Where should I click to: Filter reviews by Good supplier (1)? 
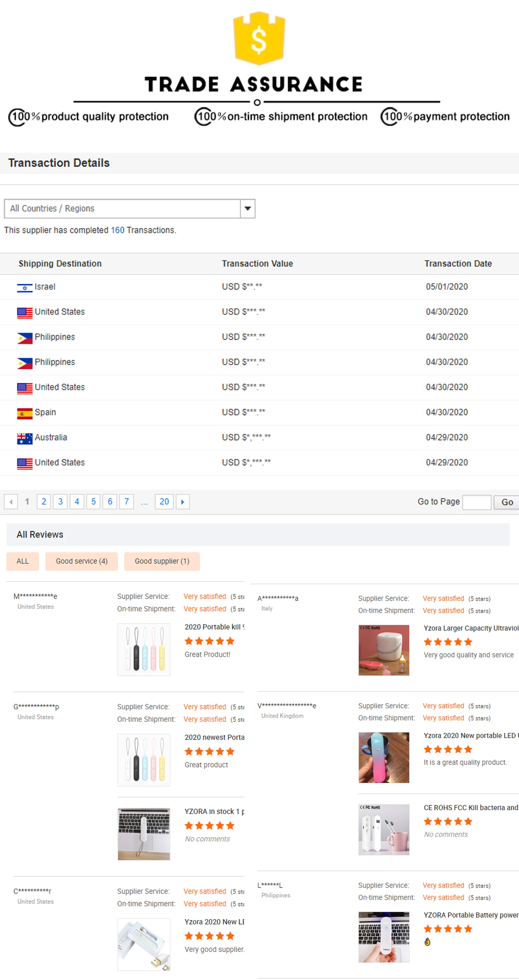click(x=162, y=561)
